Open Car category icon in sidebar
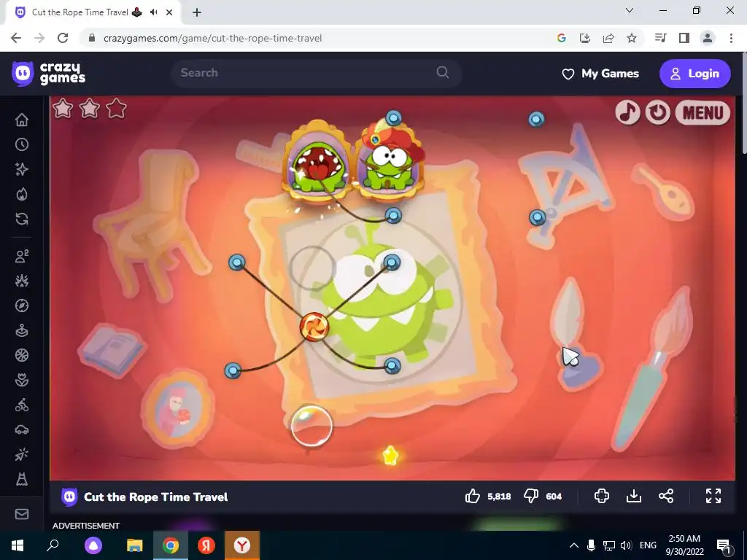The image size is (747, 560). [22, 430]
